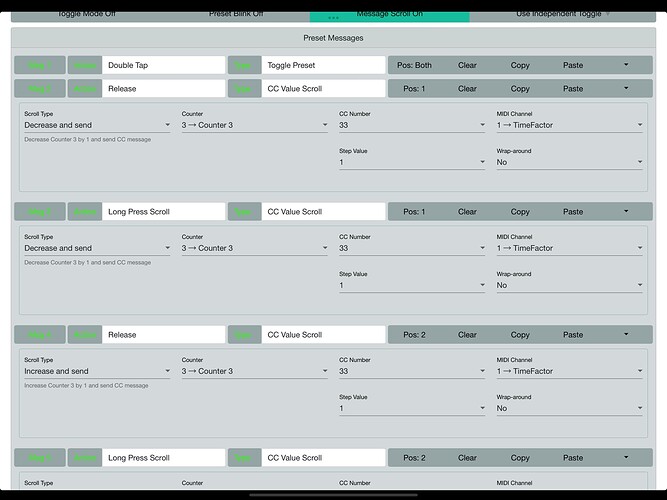
Task: Expand the caret on the Msg 4 row
Action: click(x=626, y=334)
